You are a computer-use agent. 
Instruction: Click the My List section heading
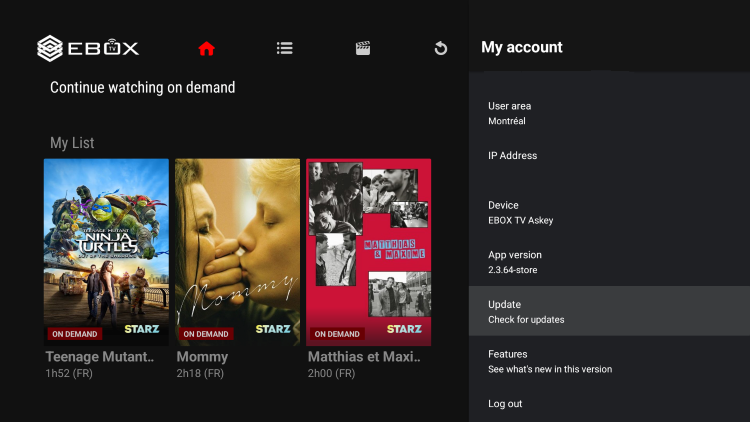(72, 143)
